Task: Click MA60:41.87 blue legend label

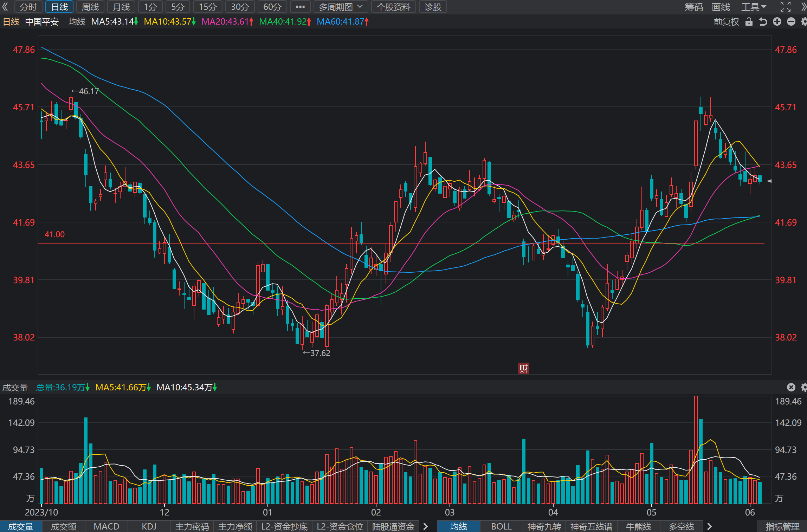Action: coord(343,22)
